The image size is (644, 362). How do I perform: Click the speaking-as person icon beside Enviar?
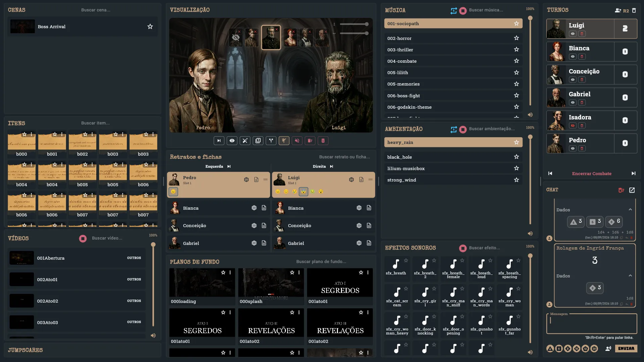point(608,349)
